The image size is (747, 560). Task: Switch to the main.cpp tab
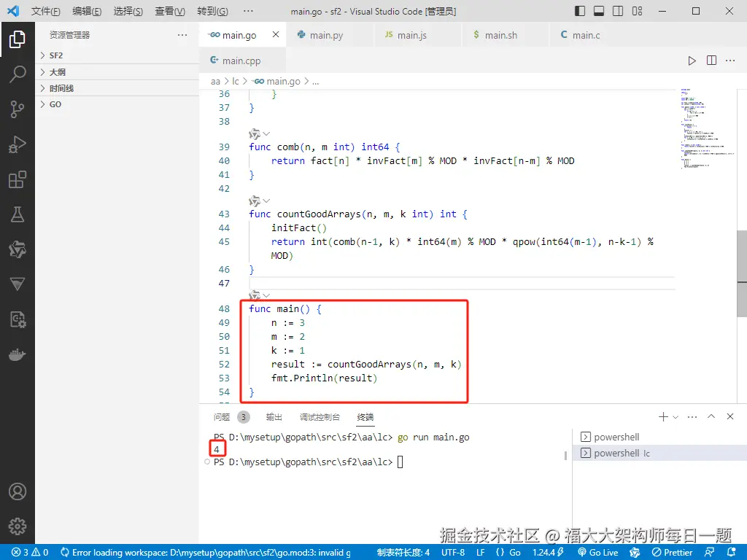pos(241,61)
